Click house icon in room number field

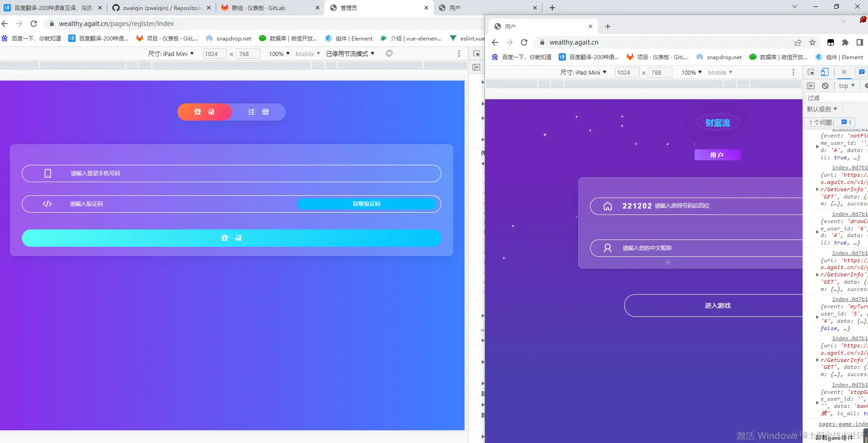click(x=608, y=206)
